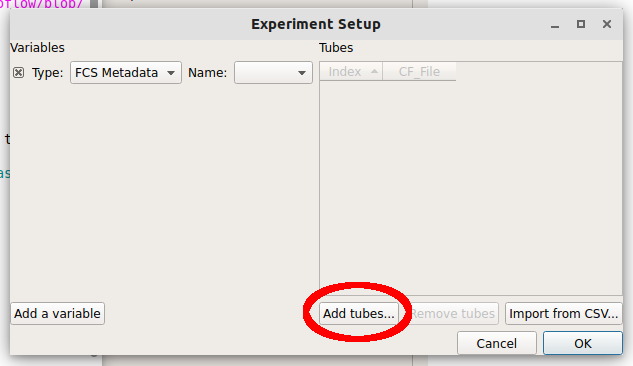This screenshot has width=633, height=366.
Task: Click the circled Add tubes... button
Action: pyautogui.click(x=358, y=314)
